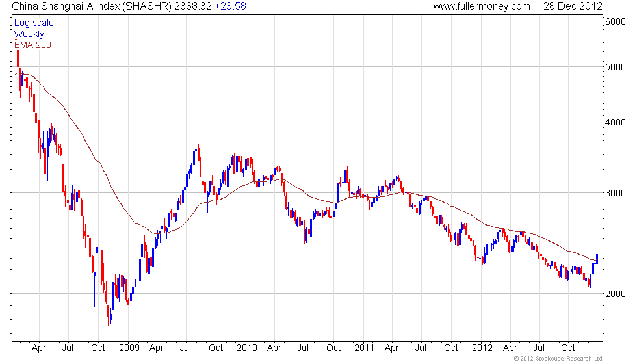Click the 6000 price axis label

pyautogui.click(x=616, y=21)
